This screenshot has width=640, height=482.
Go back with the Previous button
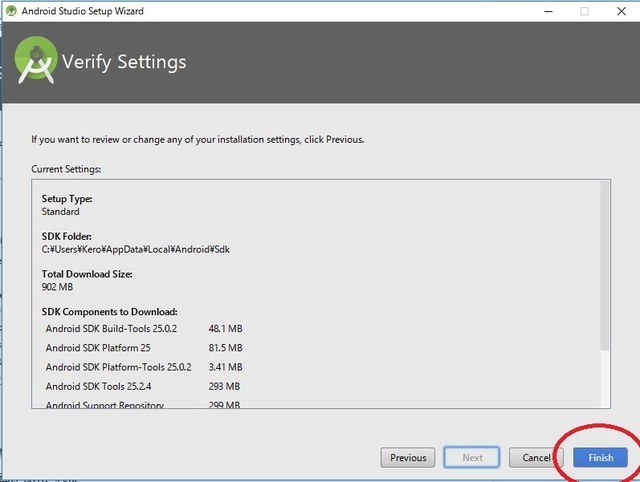(x=408, y=458)
